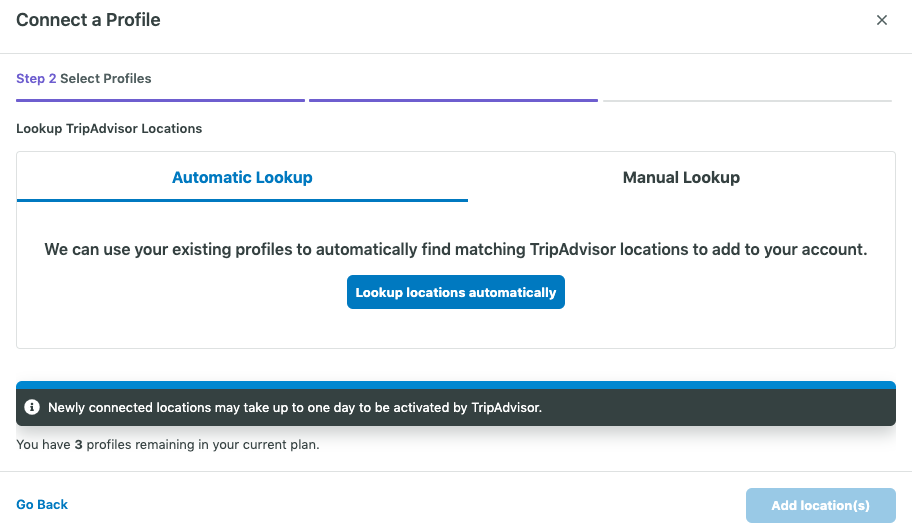Click the existing profiles description sentence

455,249
